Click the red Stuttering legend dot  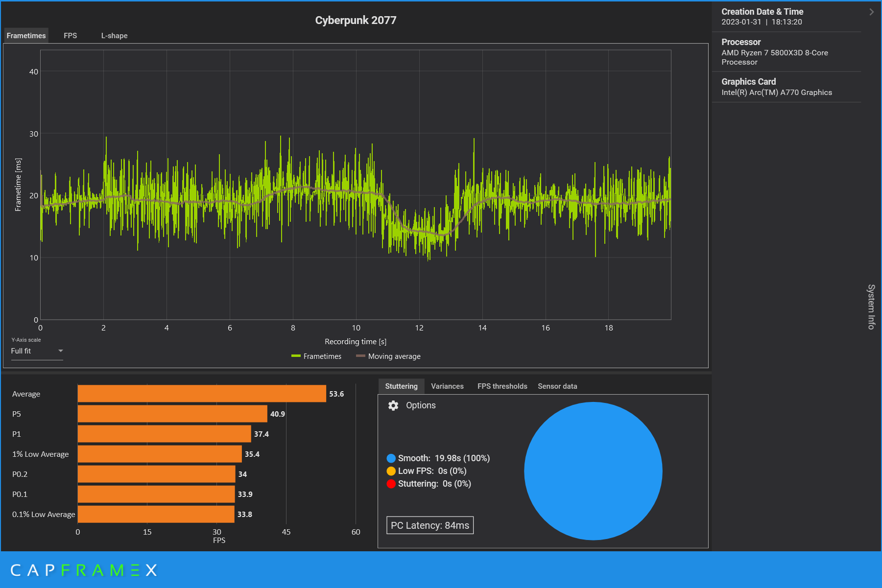(x=391, y=484)
